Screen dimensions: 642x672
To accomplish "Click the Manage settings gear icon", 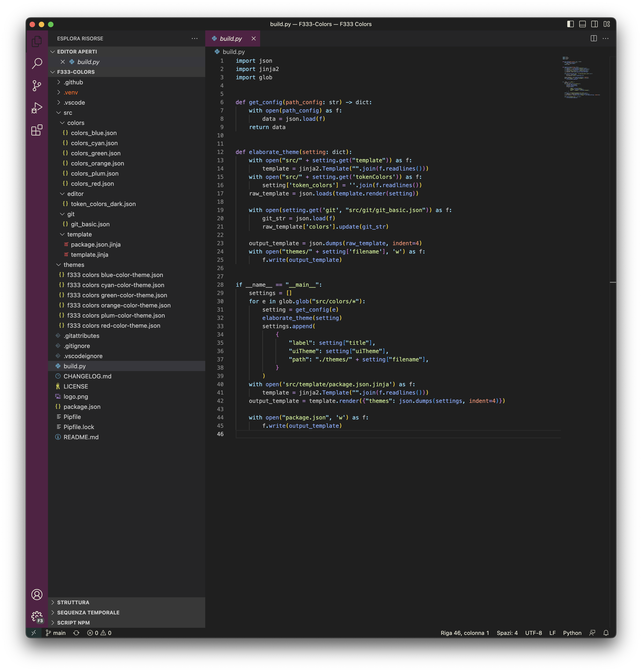I will 37,617.
